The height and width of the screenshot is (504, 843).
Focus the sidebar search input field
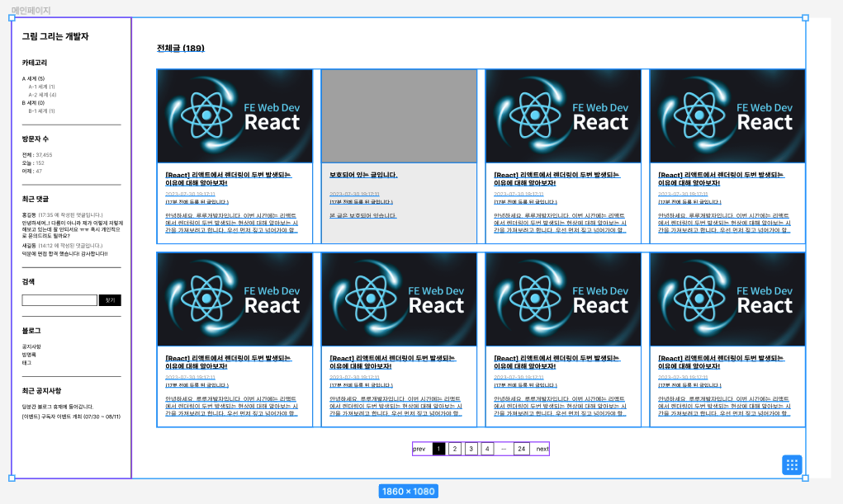point(59,300)
